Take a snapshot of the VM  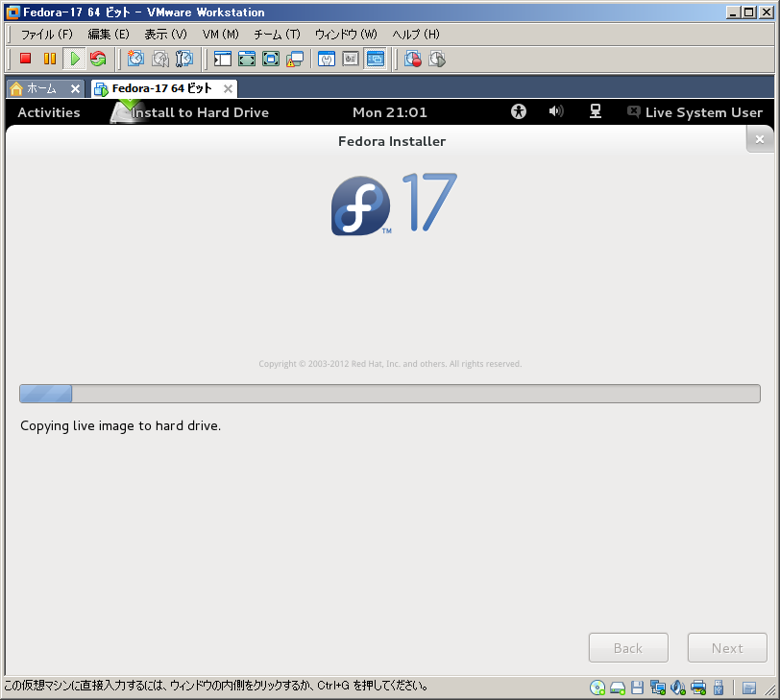135,59
